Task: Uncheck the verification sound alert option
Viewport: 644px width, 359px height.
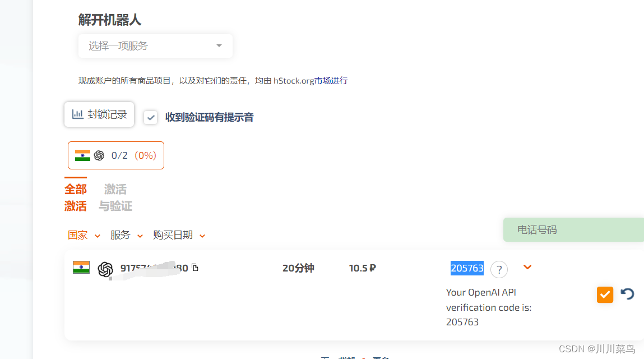Action: [150, 117]
